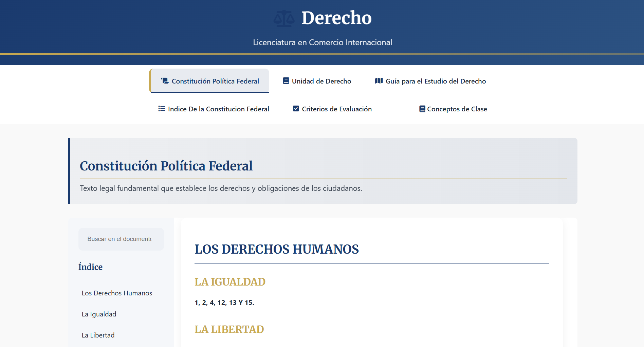Select the Criterios de Evaluación tab

337,109
